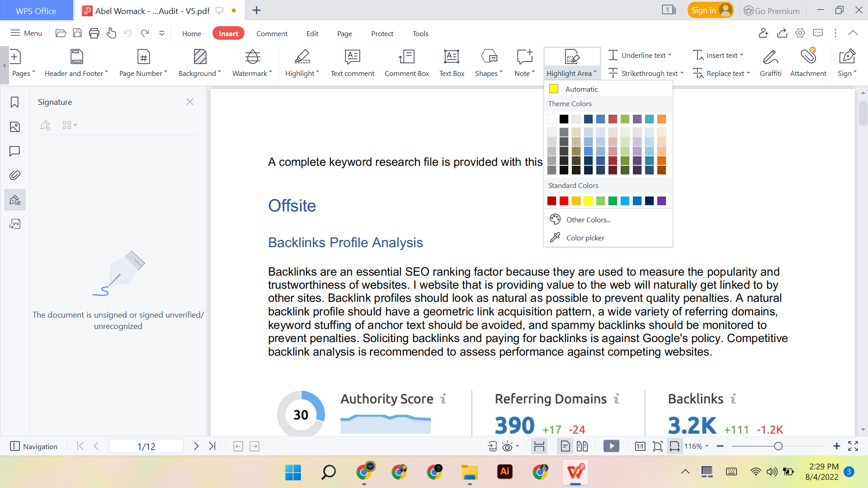Screen dimensions: 868x488
Task: Insert a Comment Box
Action: [x=406, y=62]
